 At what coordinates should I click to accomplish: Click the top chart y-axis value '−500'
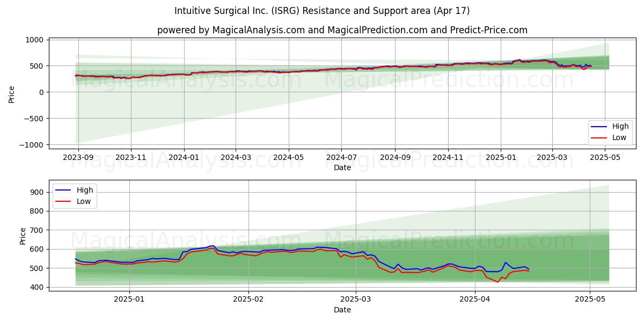34,119
